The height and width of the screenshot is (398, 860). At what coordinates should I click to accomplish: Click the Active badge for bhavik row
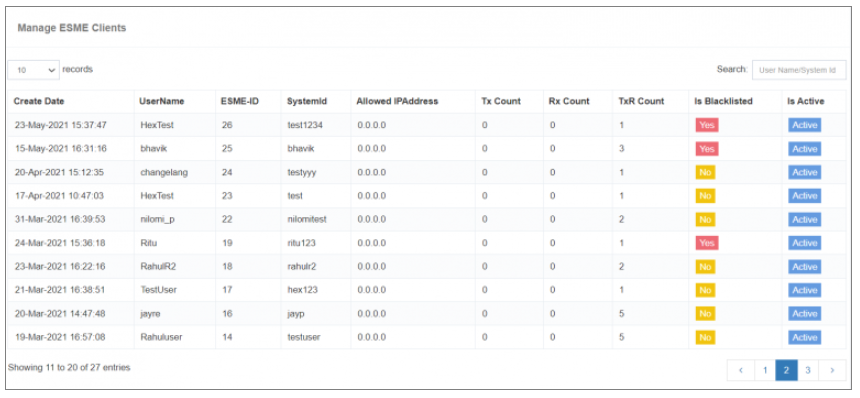click(805, 149)
